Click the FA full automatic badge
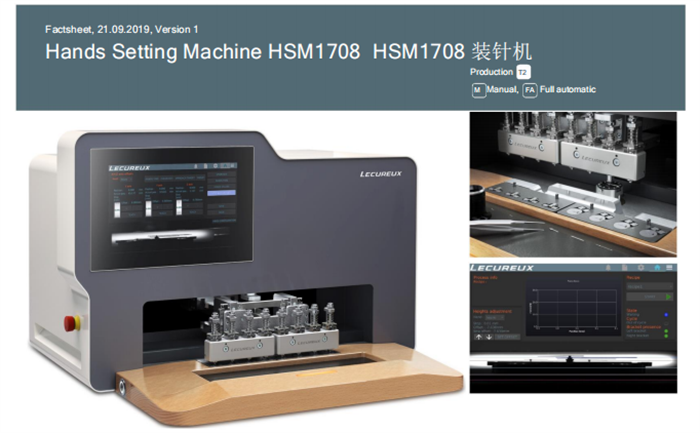Viewport: 700px width, 433px height. pos(529,91)
